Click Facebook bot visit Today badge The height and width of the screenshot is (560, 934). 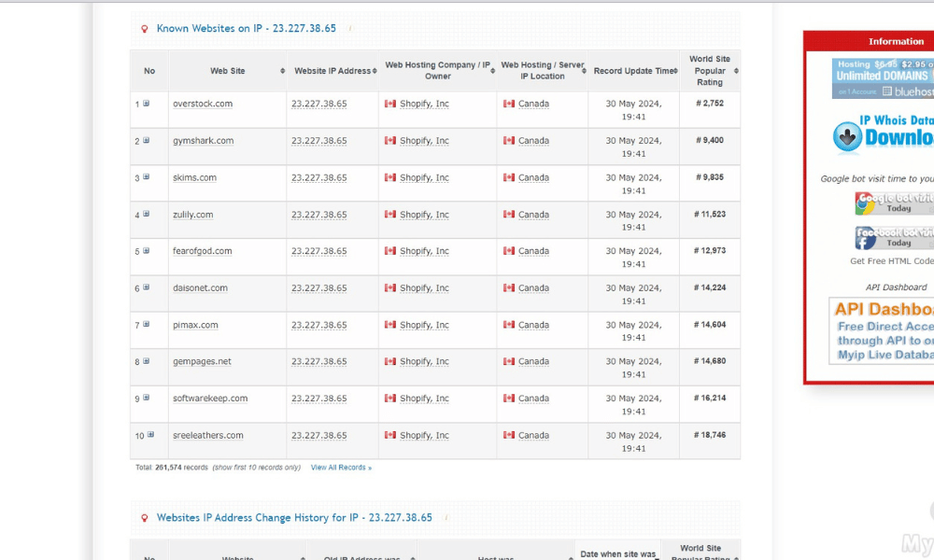pos(894,237)
